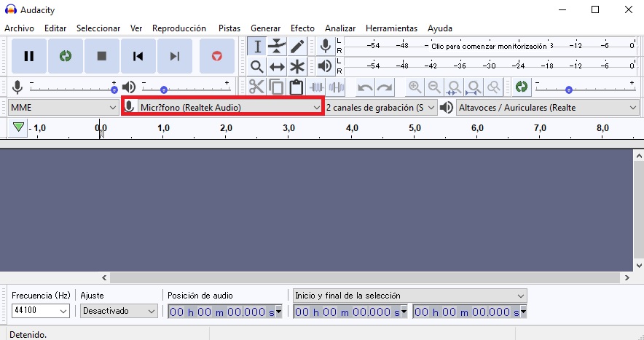Click Fit project to width icon

coord(474,87)
